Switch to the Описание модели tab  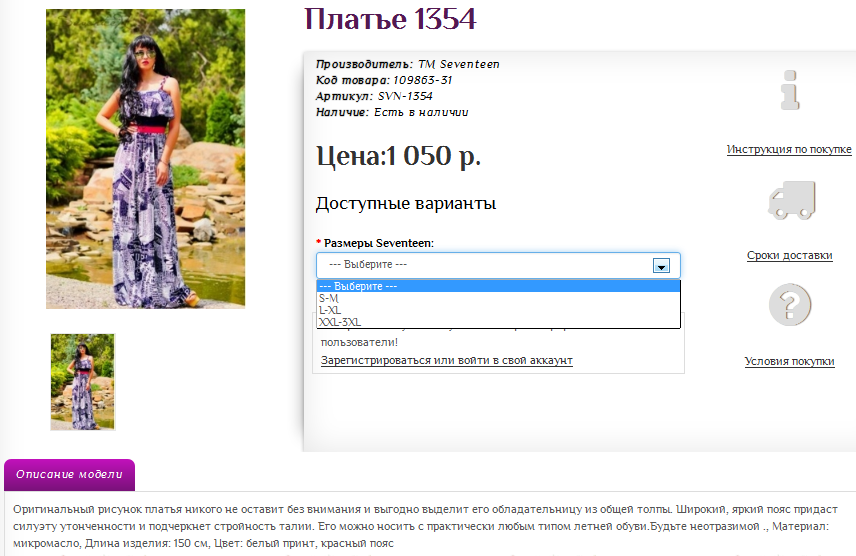[69, 475]
